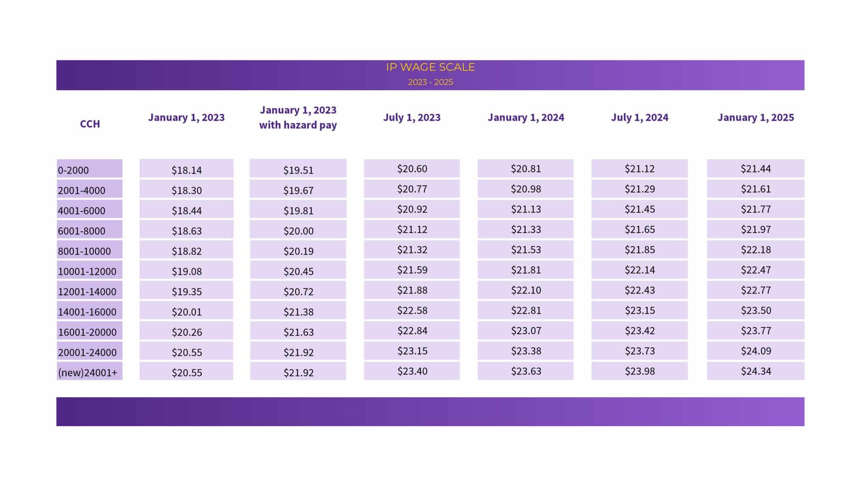
Task: Select the $18.14 wage cell
Action: (x=186, y=170)
